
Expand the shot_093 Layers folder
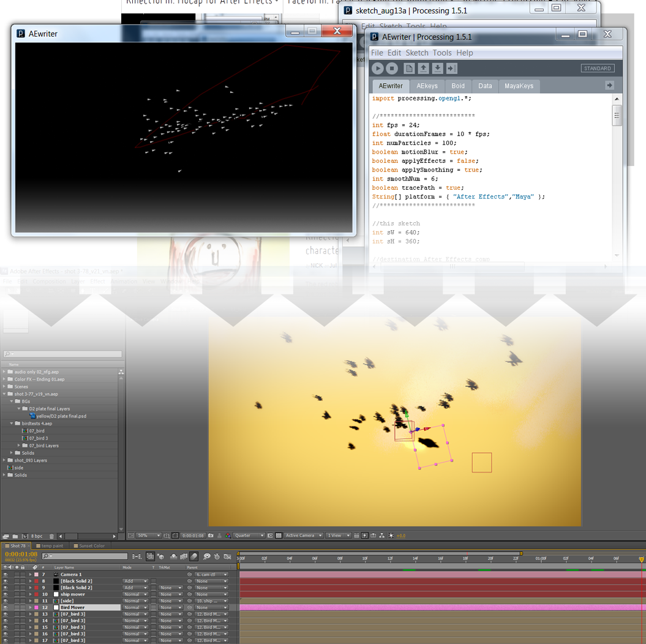click(x=4, y=460)
